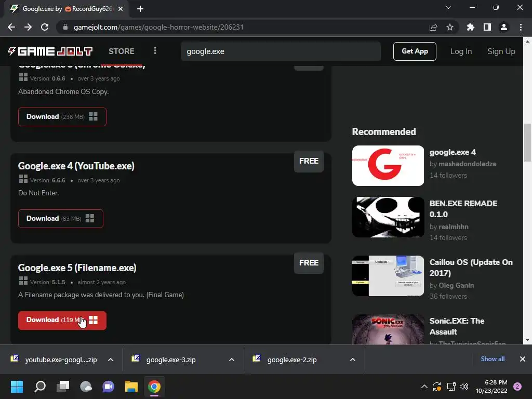Image resolution: width=532 pixels, height=399 pixels.
Task: Open Sonic.EXE: The Assault thumbnail
Action: (388, 329)
